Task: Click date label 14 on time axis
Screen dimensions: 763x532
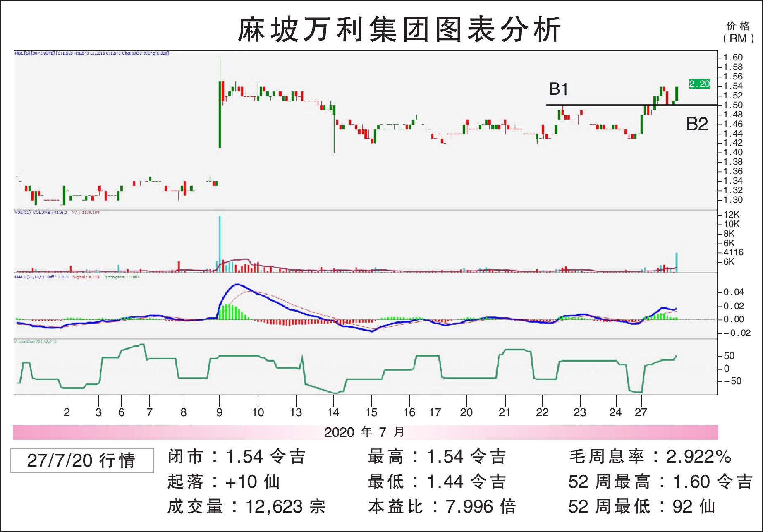Action: [x=333, y=412]
